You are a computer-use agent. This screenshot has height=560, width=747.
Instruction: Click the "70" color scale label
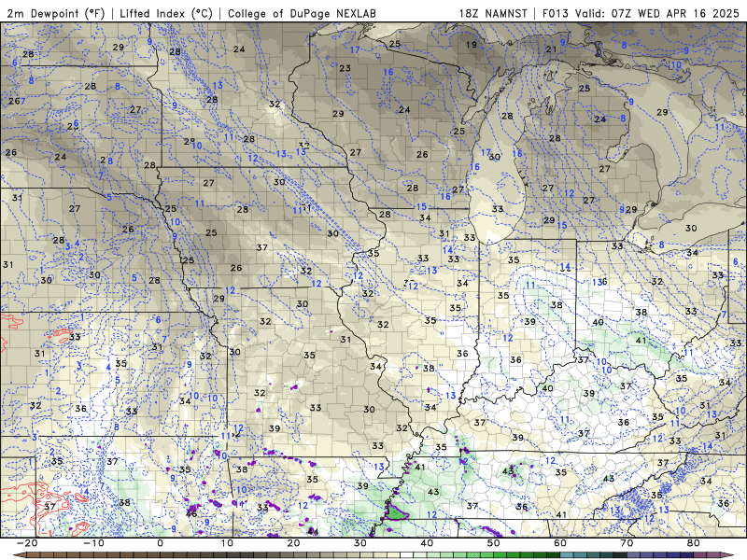[627, 543]
